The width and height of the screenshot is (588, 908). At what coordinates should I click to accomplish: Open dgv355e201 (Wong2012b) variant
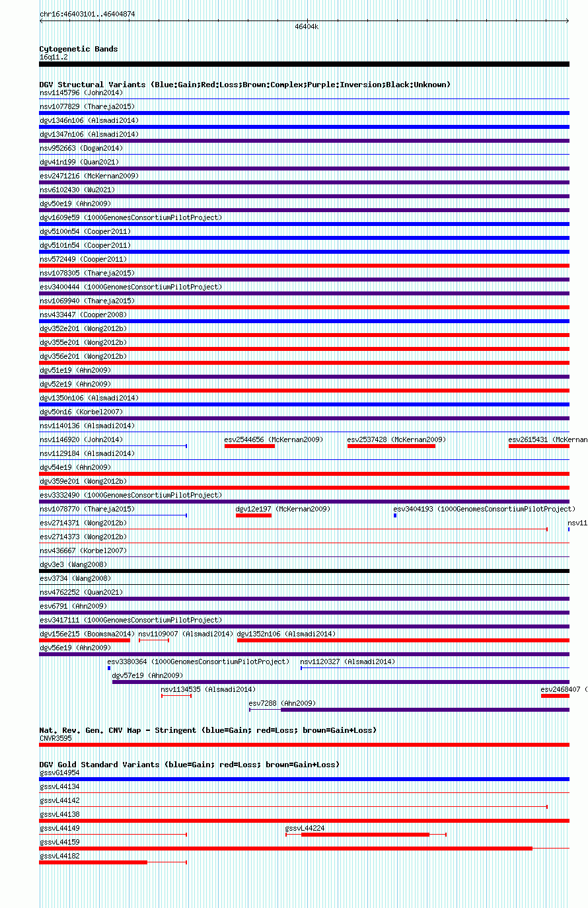83,342
